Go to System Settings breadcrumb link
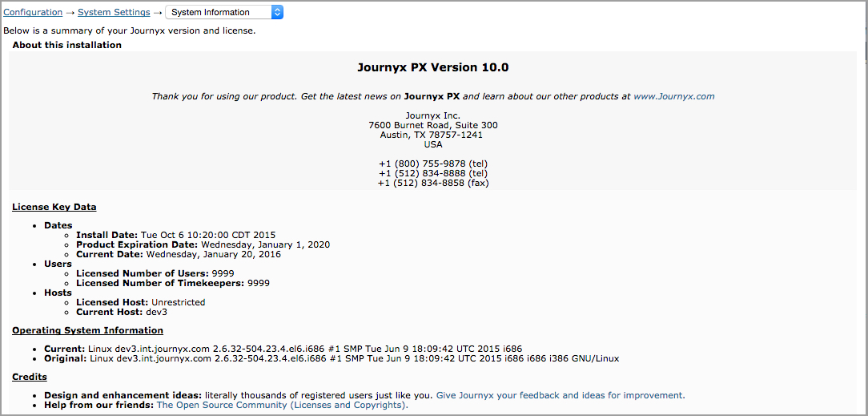 (x=114, y=12)
